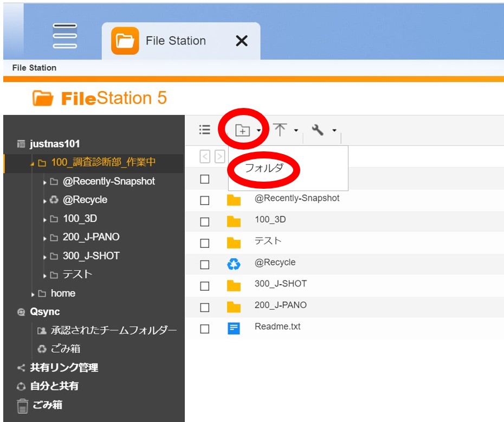Open the hamburger main menu
This screenshot has width=504, height=422.
65,36
